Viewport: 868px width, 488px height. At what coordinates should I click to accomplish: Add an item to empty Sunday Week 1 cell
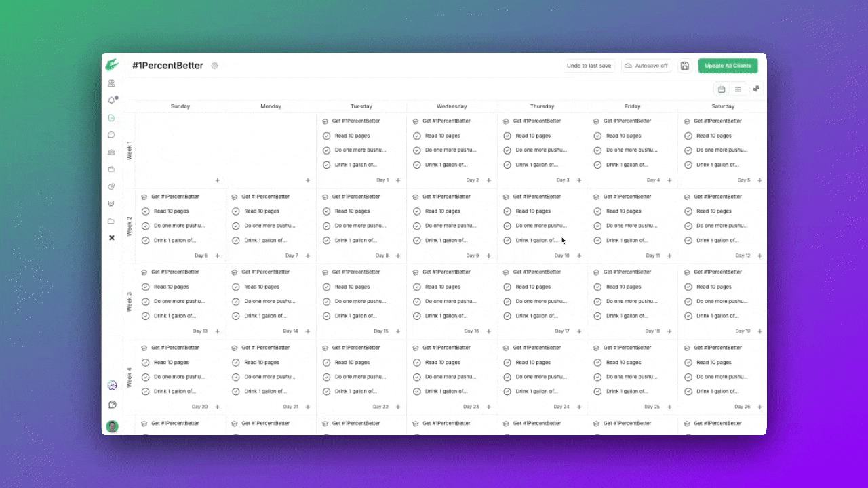tap(217, 180)
